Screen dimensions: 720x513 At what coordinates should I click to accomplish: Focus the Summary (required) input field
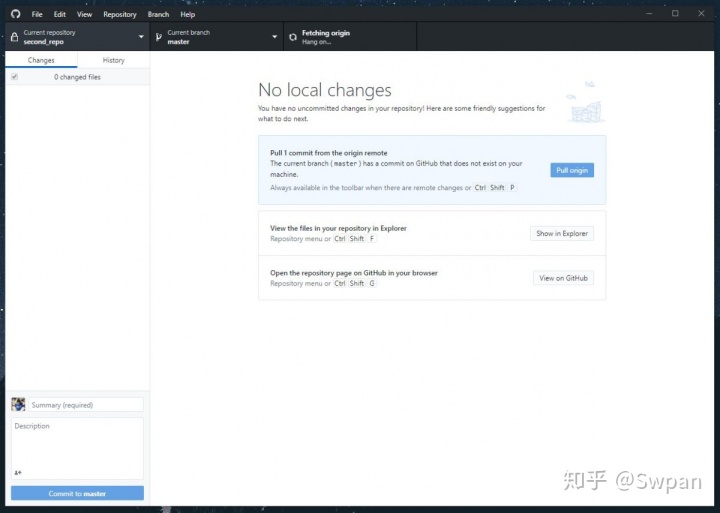(x=86, y=405)
